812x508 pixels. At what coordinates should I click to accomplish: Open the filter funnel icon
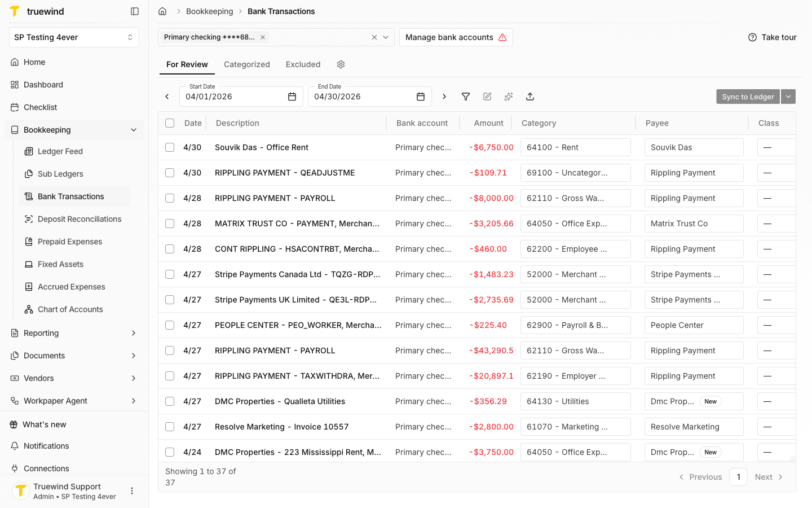click(x=466, y=97)
